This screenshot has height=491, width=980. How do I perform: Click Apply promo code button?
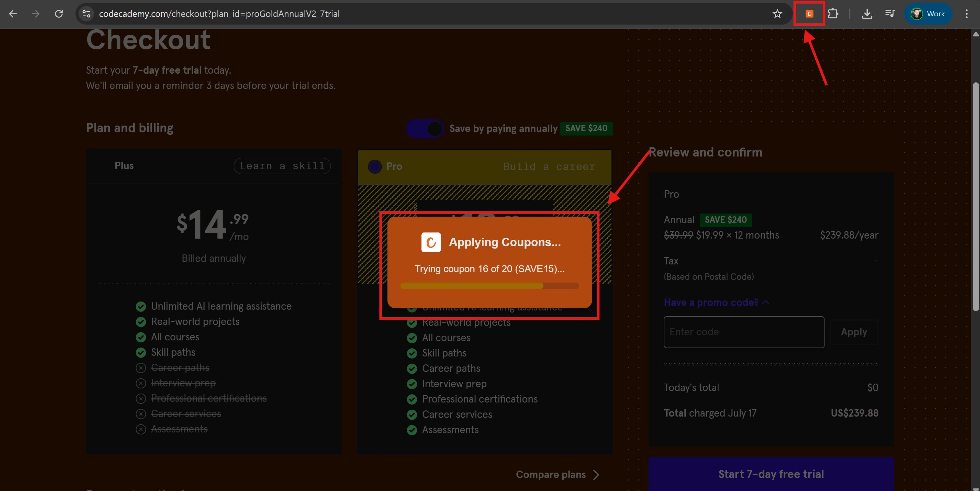(854, 332)
